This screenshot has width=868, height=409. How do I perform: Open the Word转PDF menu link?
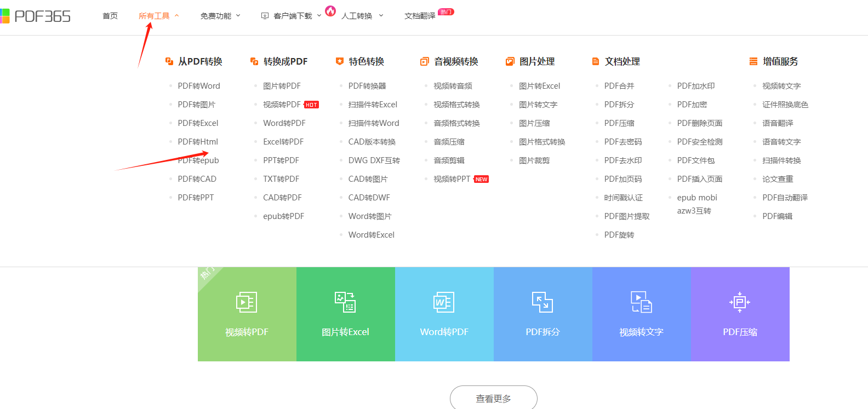[284, 123]
